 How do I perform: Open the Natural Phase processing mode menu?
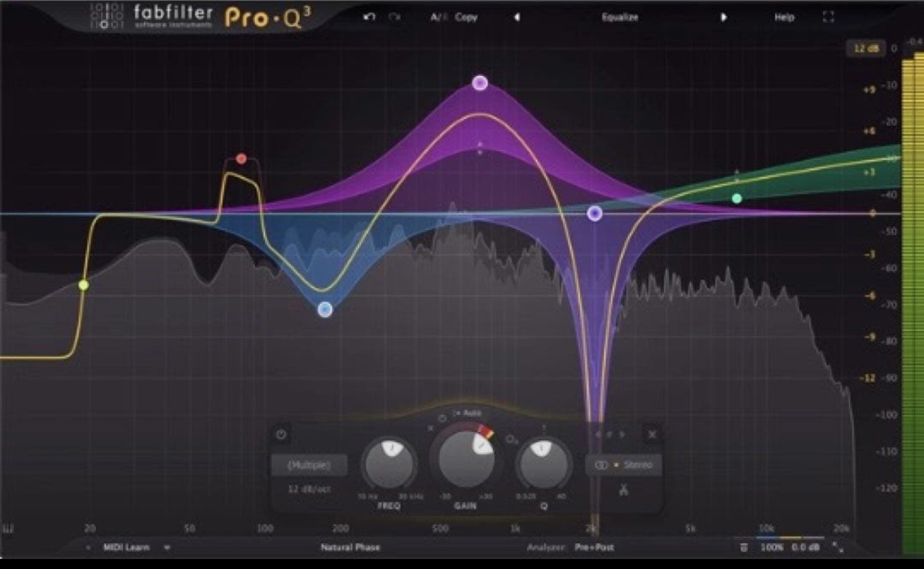click(350, 548)
